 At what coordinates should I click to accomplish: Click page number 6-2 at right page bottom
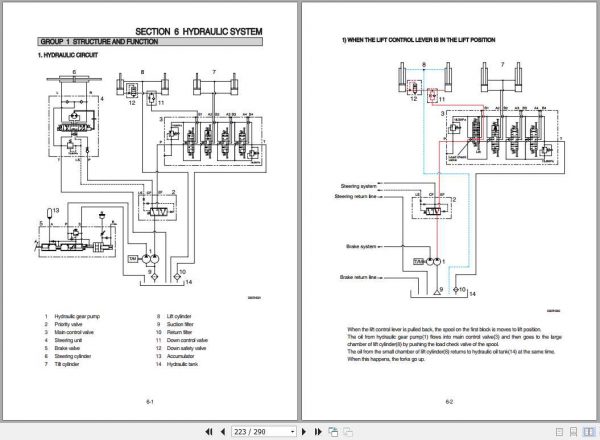click(449, 402)
